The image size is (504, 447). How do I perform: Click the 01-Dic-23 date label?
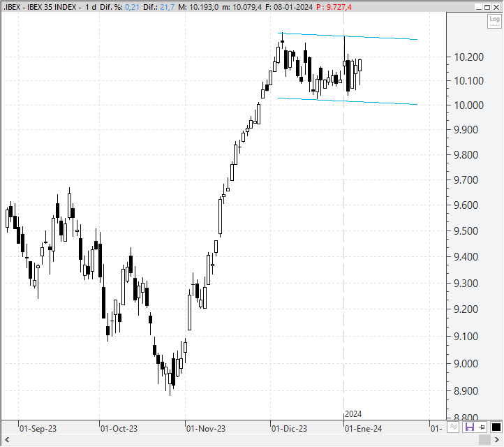289,429
